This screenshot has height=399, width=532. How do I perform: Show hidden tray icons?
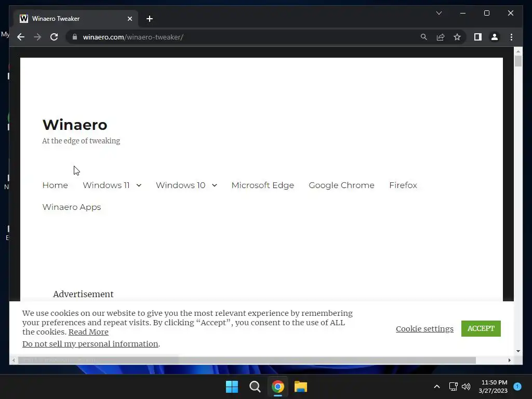click(x=437, y=387)
